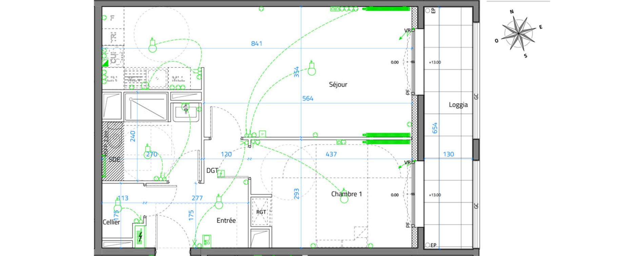This screenshot has width=644, height=256.
Task: Click the EP label at top of loggia
Action: click(433, 11)
